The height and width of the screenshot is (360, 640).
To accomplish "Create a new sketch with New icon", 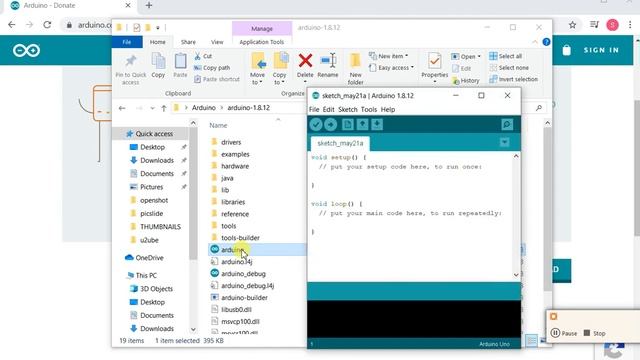I will pos(347,124).
